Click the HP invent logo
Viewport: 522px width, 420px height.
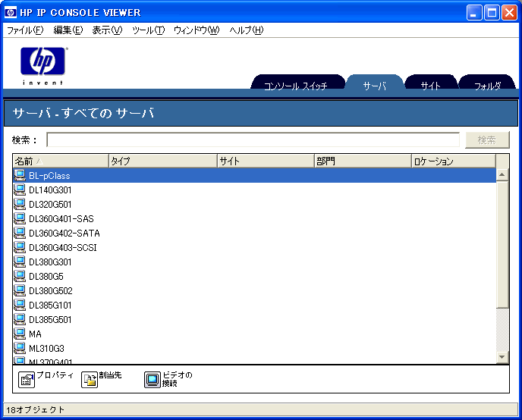[x=43, y=64]
